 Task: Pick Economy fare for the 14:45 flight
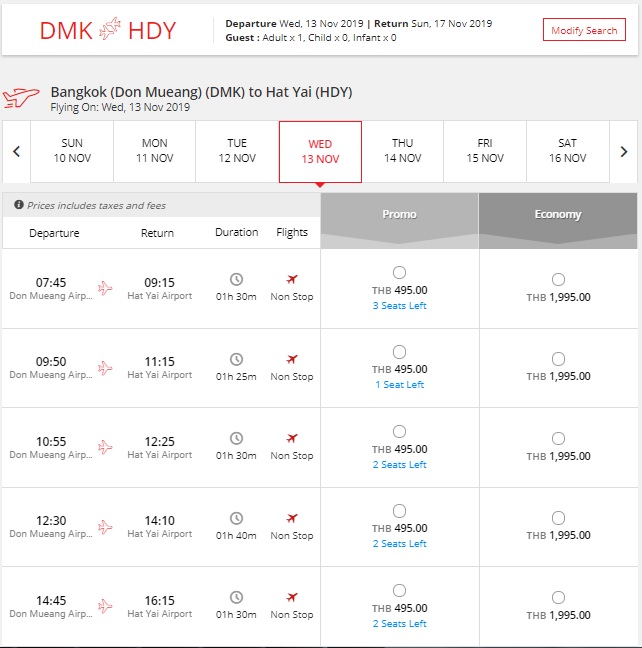click(x=558, y=597)
